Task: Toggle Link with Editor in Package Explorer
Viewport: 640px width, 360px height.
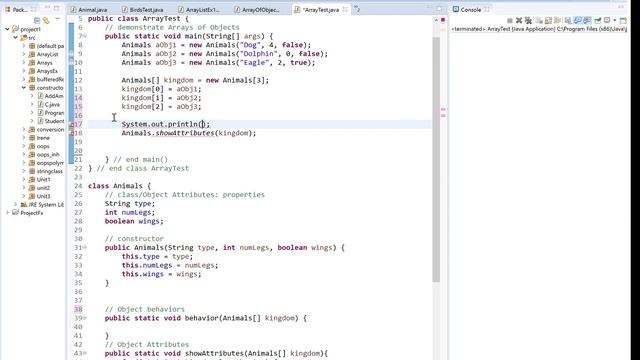Action: pyautogui.click(x=46, y=20)
